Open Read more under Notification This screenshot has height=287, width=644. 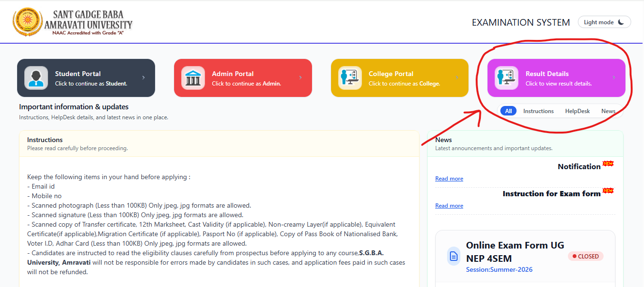click(449, 179)
